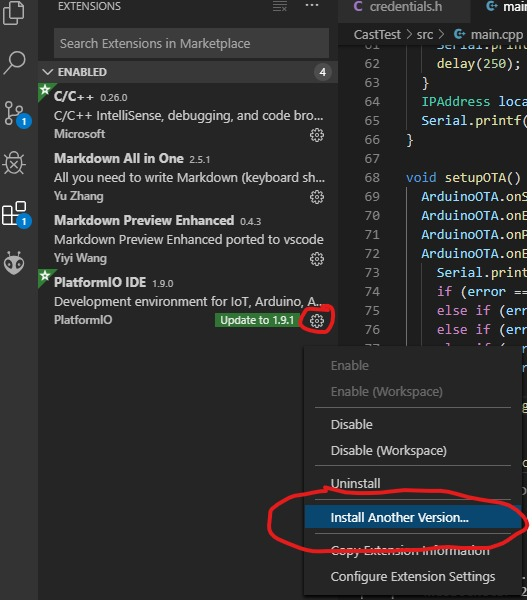The height and width of the screenshot is (600, 532).
Task: Click the Search Extensions in Marketplace field
Action: click(x=191, y=43)
